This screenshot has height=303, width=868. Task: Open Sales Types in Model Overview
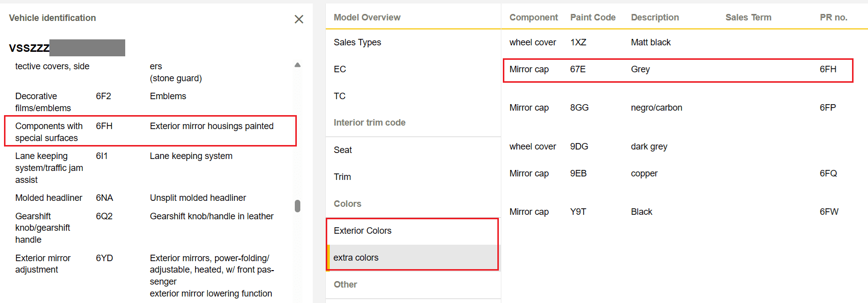(x=357, y=42)
